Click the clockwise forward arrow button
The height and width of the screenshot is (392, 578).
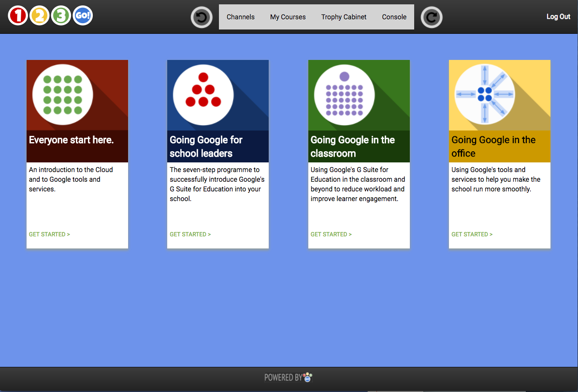(x=432, y=17)
